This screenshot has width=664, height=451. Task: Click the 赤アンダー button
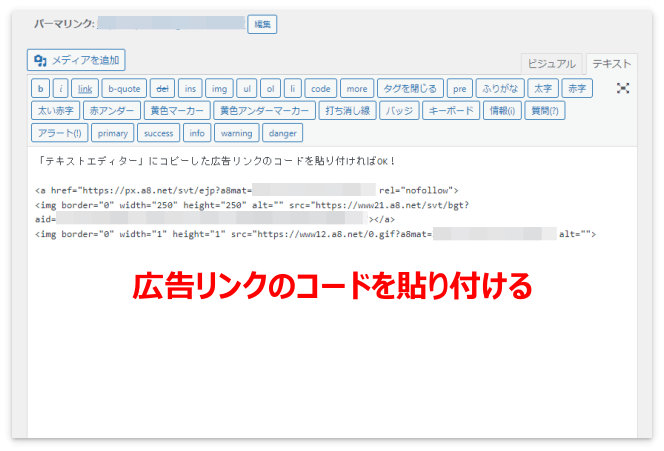click(112, 111)
